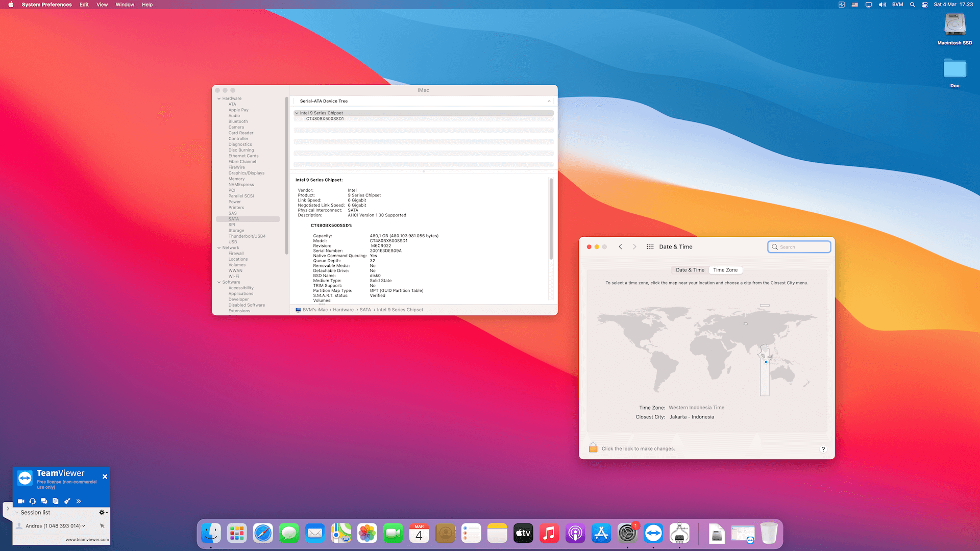Viewport: 980px width, 551px height.
Task: Select NVMExpress in Hardware list
Action: click(241, 185)
